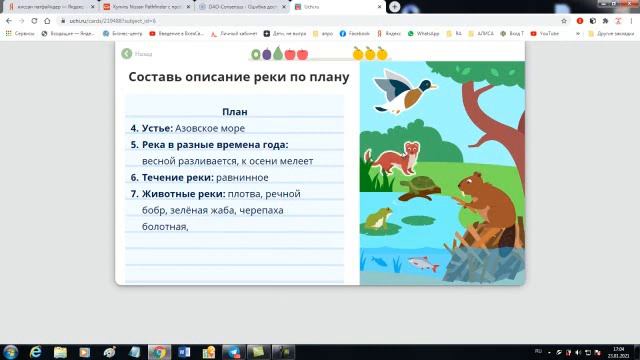Open the Facebook bookmark
This screenshot has width=640, height=360.
click(x=355, y=33)
